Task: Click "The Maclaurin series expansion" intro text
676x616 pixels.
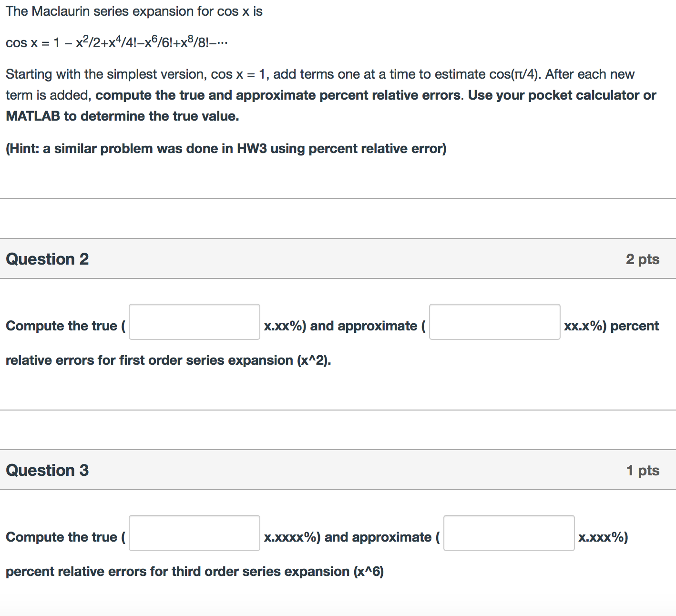Action: pyautogui.click(x=134, y=11)
